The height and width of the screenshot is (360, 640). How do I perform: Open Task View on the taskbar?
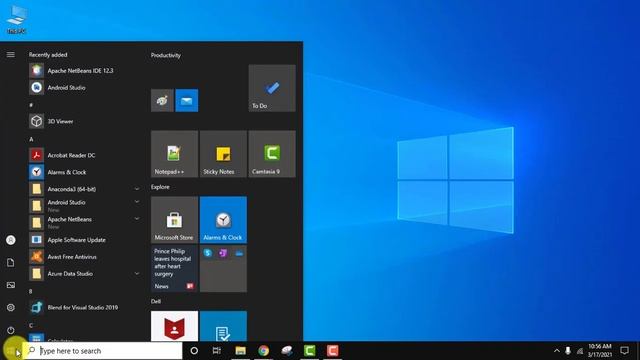217,351
